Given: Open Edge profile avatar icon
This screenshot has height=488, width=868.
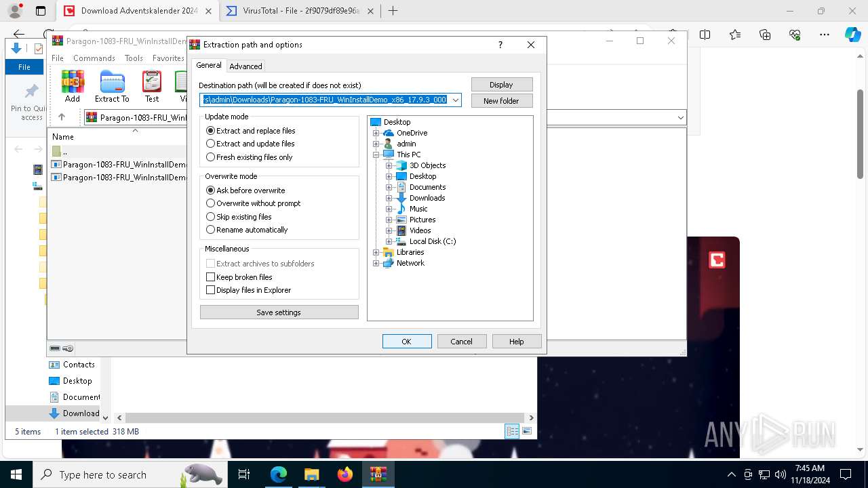Looking at the screenshot, I should point(15,11).
